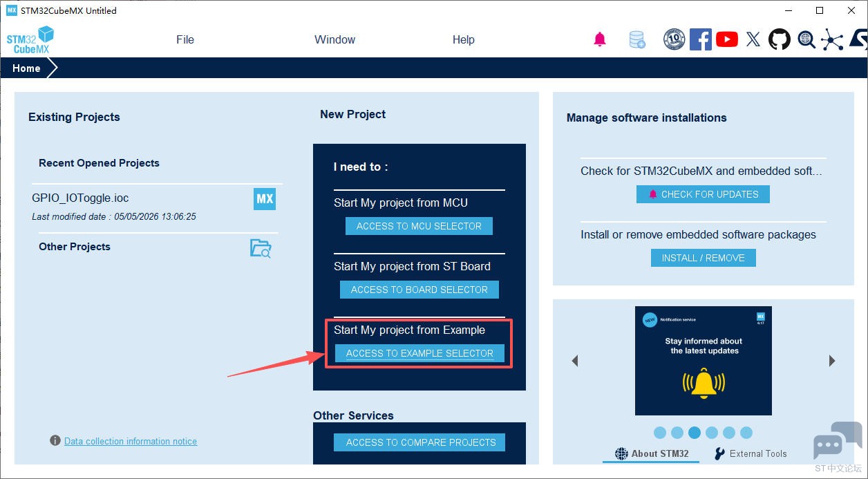Click the ST logo icon
Image resolution: width=868 pixels, height=479 pixels.
(x=858, y=39)
